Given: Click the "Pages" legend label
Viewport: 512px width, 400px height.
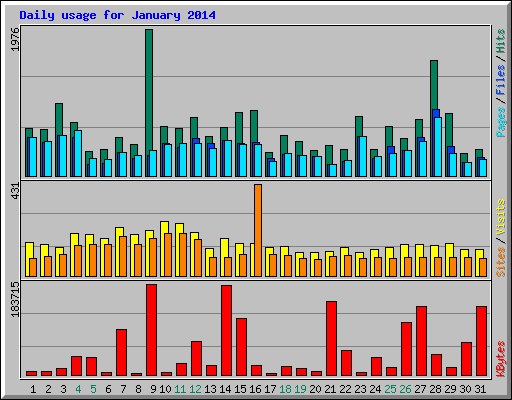Looking at the screenshot, I should pyautogui.click(x=501, y=122).
